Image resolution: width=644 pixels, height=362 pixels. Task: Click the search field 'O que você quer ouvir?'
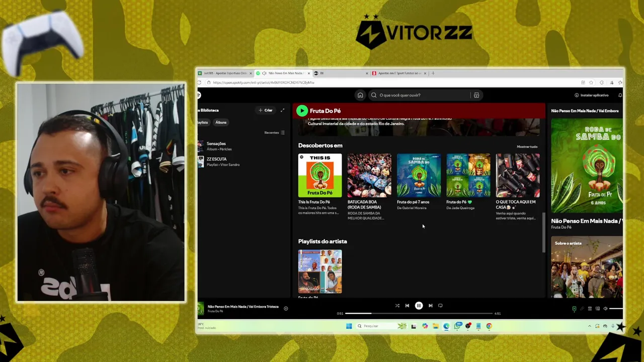click(426, 95)
